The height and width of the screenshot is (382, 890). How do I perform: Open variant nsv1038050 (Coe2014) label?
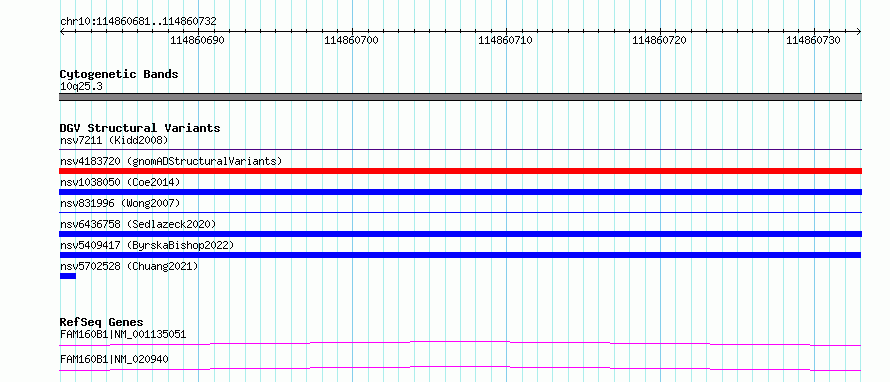(x=120, y=182)
